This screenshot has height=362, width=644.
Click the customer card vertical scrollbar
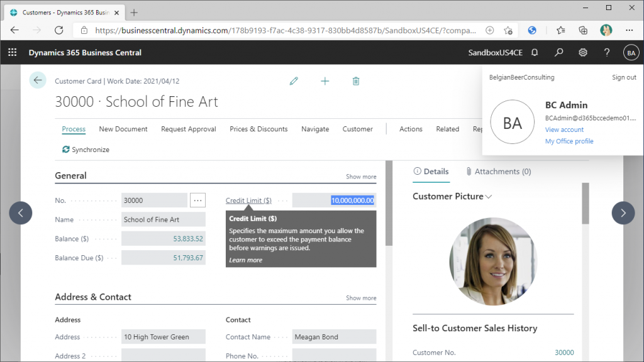(x=389, y=204)
